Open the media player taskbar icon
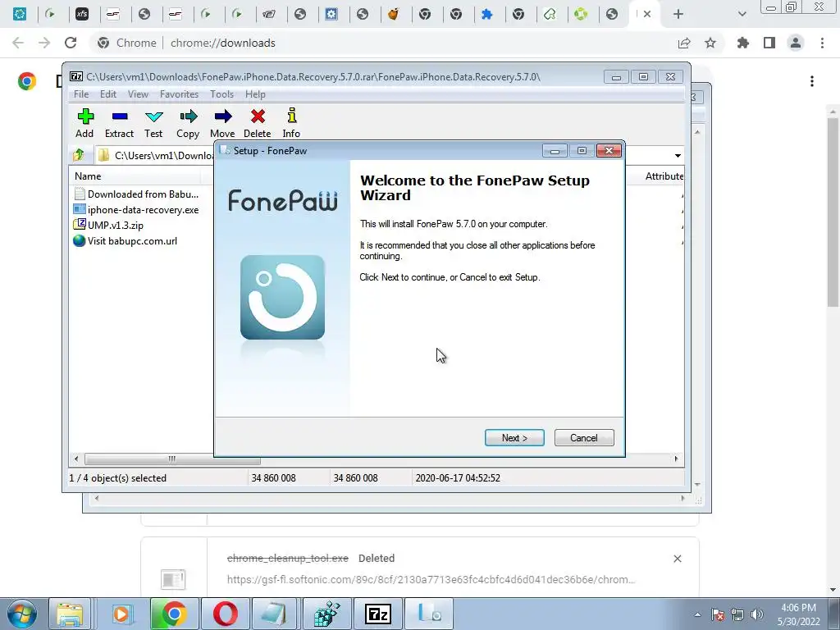The image size is (840, 630). (121, 614)
